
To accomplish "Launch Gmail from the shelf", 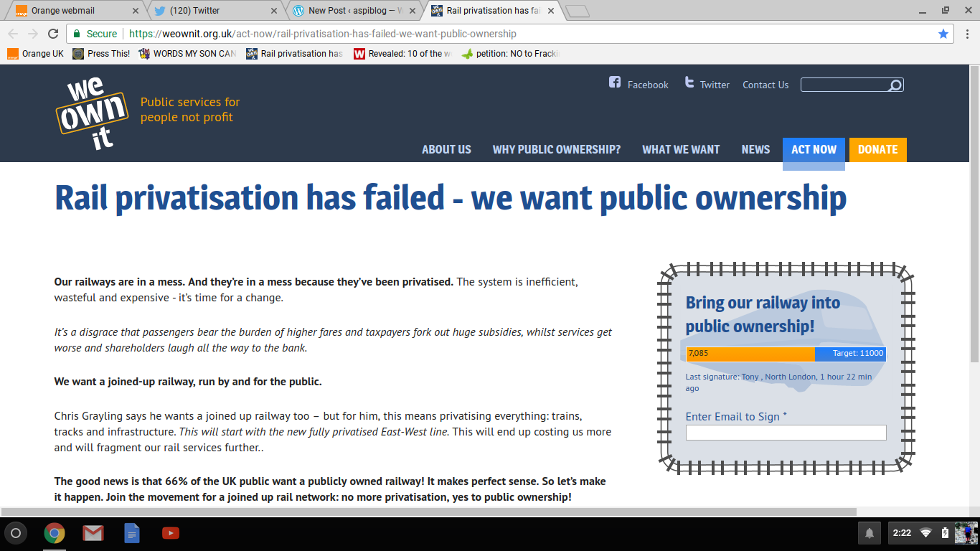I will coord(93,533).
